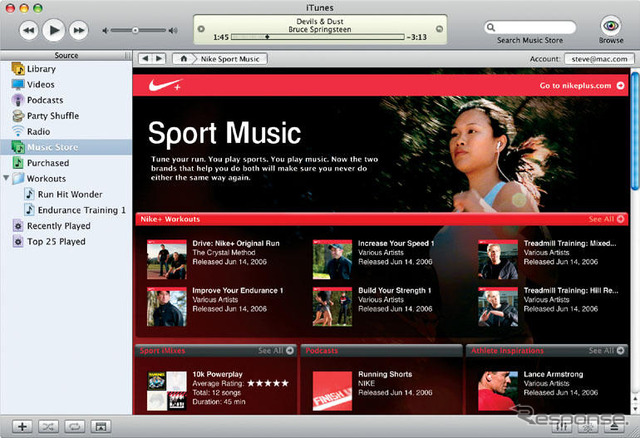
Task: Select Music Store in the Source list
Action: coord(66,147)
